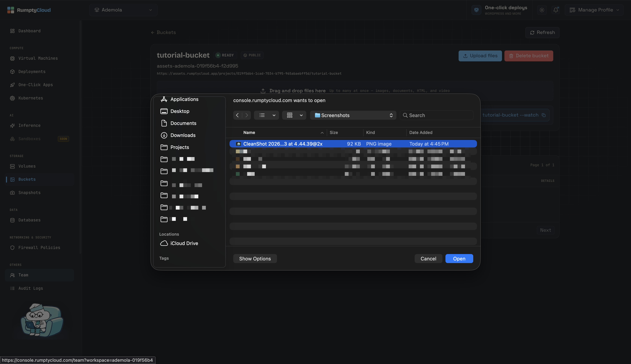Go to Dashboard in the sidebar
The width and height of the screenshot is (631, 364).
[29, 31]
